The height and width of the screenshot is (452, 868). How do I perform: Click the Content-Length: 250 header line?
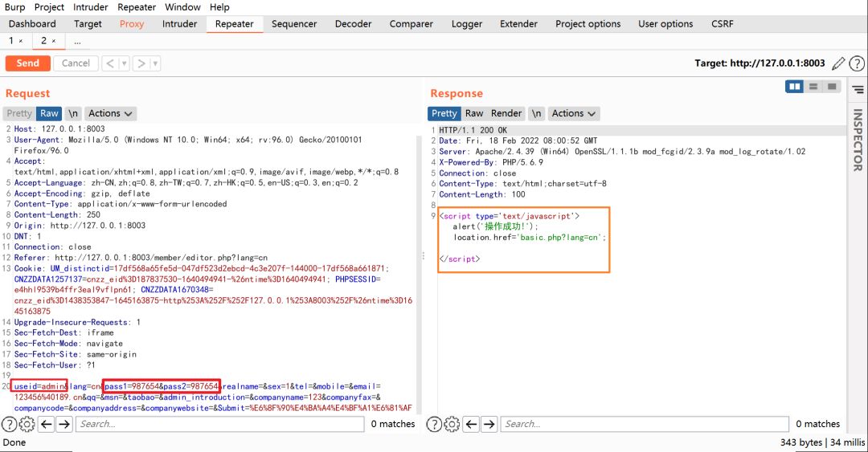(x=57, y=214)
